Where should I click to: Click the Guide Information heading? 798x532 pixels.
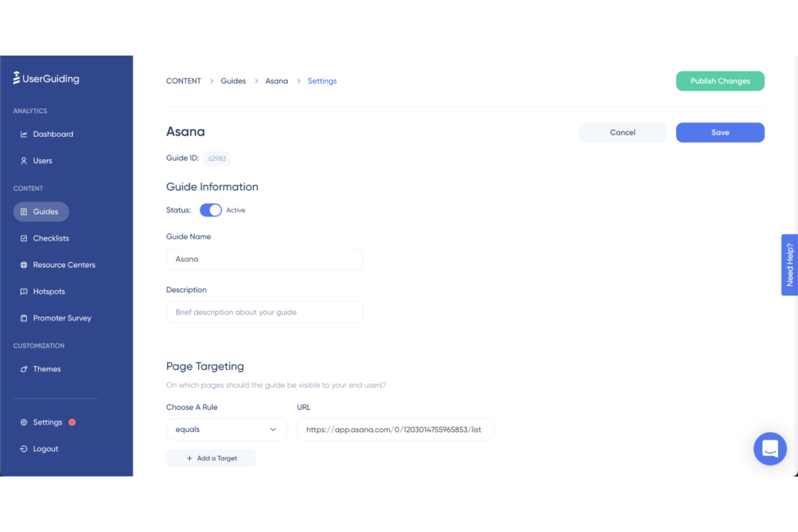(x=212, y=187)
